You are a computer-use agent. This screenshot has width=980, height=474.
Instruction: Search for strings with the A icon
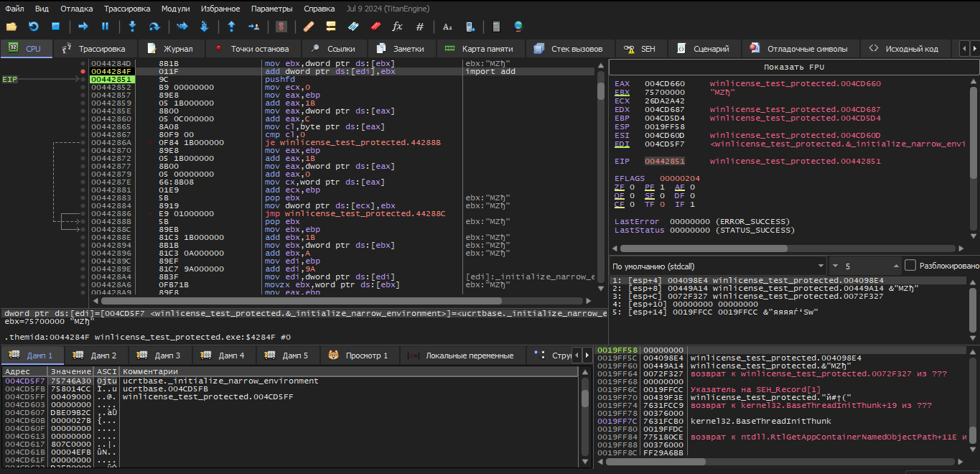click(x=447, y=27)
